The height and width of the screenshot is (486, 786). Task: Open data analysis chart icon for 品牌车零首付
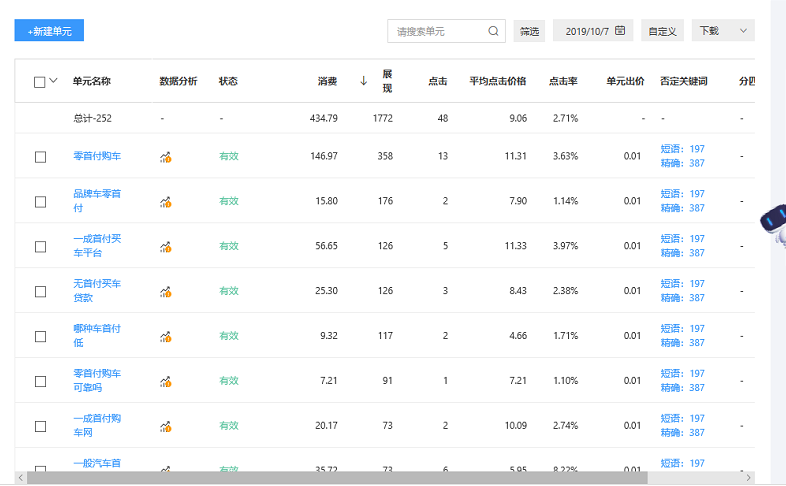(x=166, y=202)
